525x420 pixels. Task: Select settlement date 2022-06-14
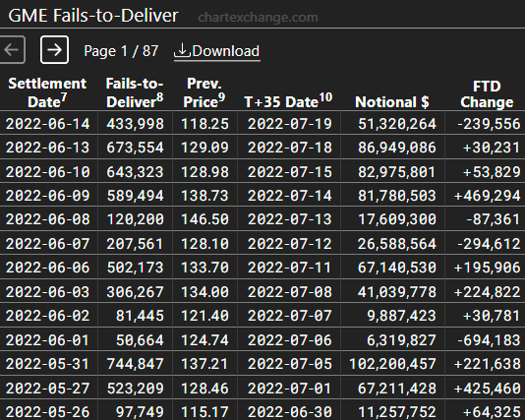point(48,124)
